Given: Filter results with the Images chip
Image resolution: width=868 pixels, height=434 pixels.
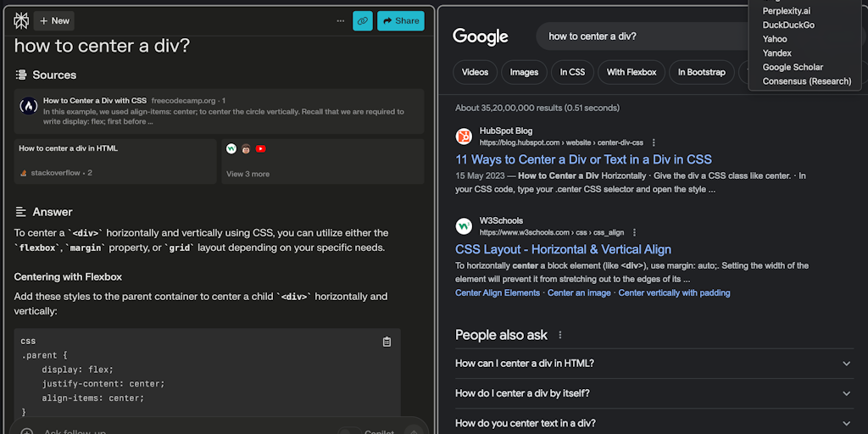Looking at the screenshot, I should 524,72.
